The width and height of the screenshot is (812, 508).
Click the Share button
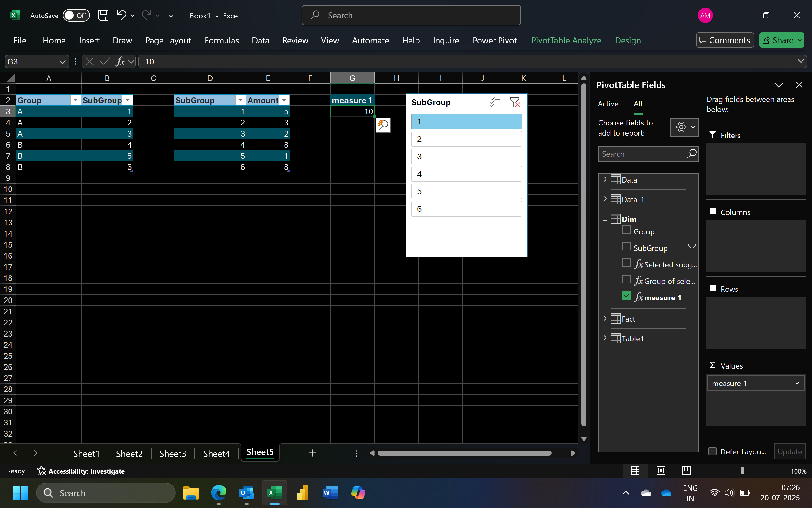782,40
